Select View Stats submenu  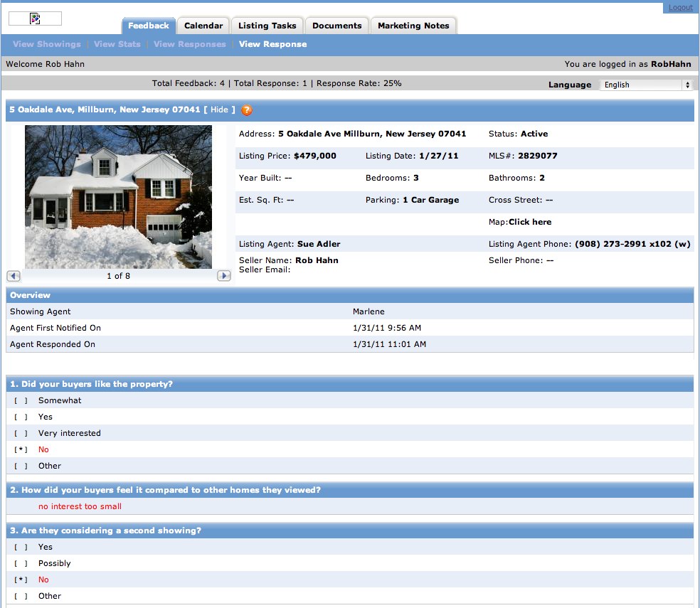117,44
